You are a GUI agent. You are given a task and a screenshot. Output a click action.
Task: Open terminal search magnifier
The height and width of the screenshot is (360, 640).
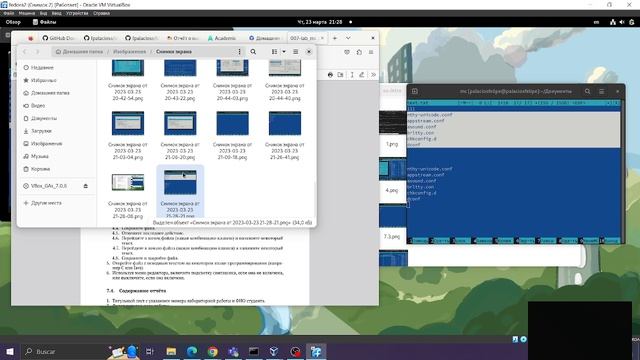pyautogui.click(x=587, y=91)
